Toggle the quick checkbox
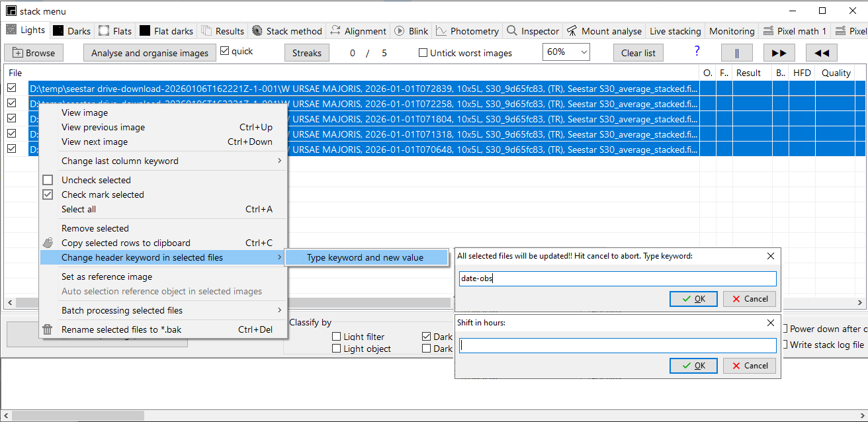Viewport: 868px width, 422px height. pyautogui.click(x=225, y=51)
